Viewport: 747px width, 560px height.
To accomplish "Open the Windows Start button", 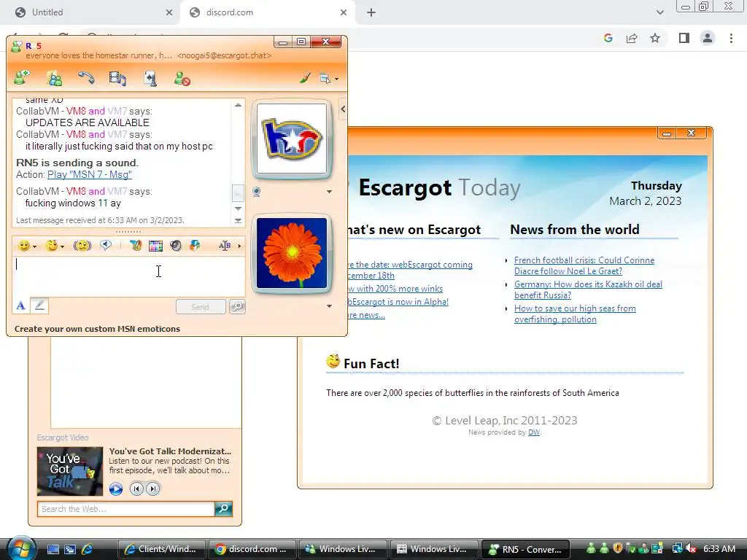I will click(20, 548).
